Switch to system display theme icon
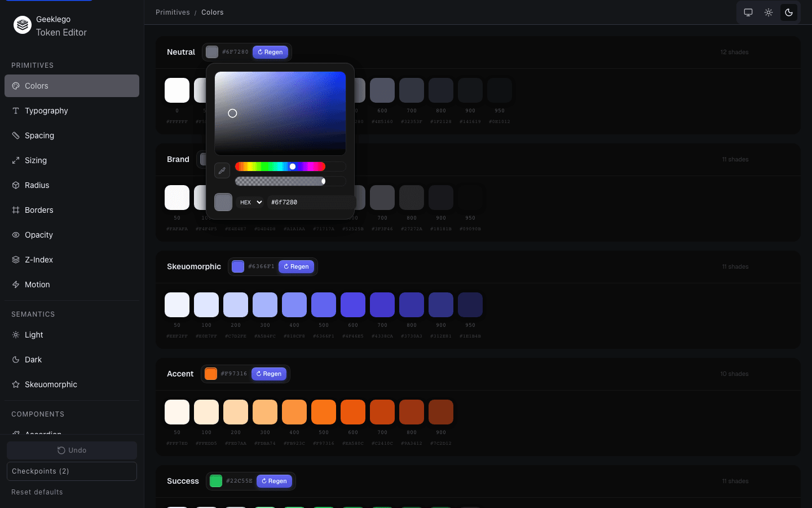 748,12
